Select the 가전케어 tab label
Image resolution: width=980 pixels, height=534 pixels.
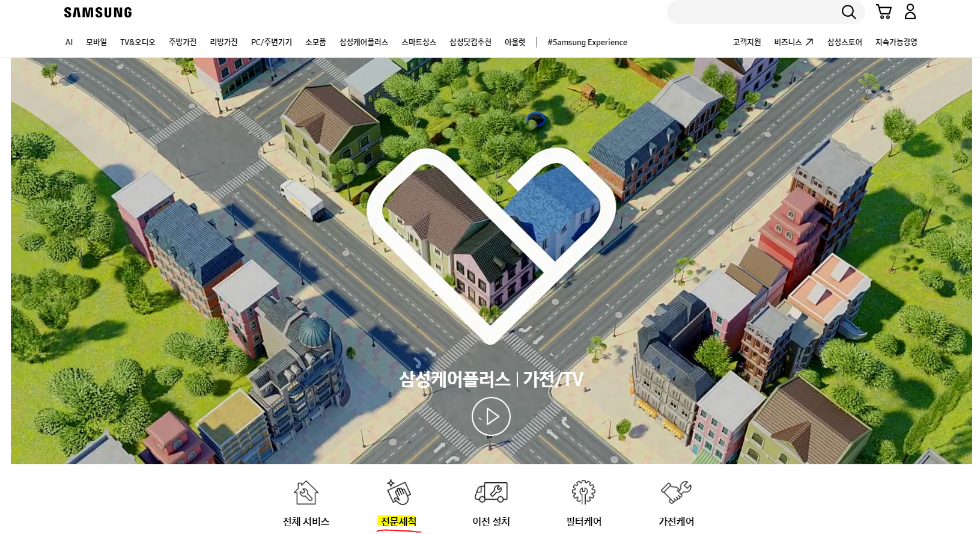(676, 521)
